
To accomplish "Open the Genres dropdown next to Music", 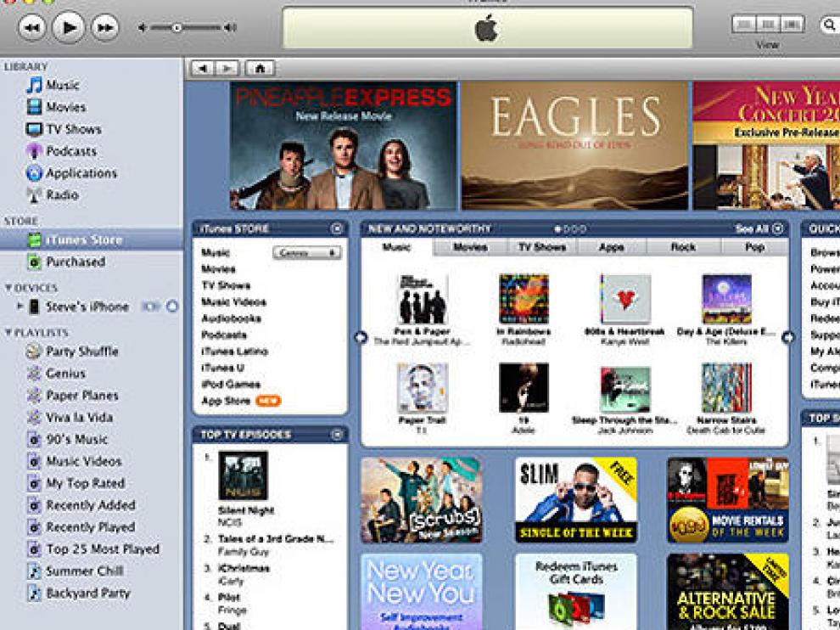I will pos(307,252).
